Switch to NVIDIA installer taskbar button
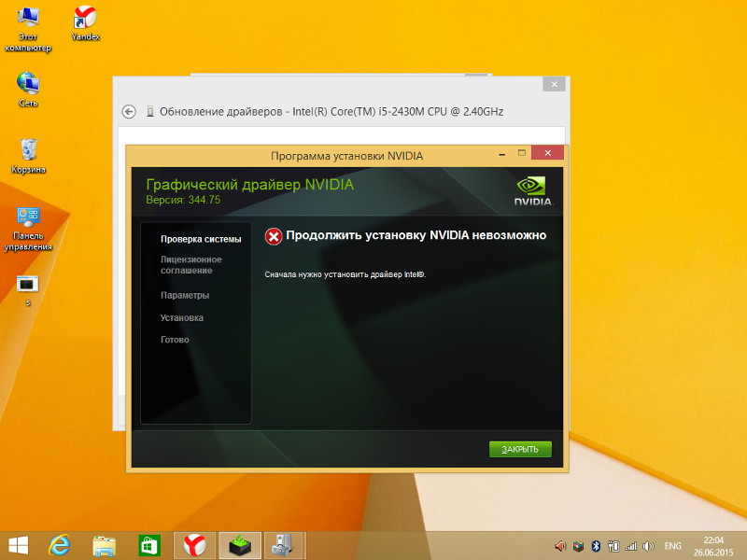 click(x=240, y=546)
